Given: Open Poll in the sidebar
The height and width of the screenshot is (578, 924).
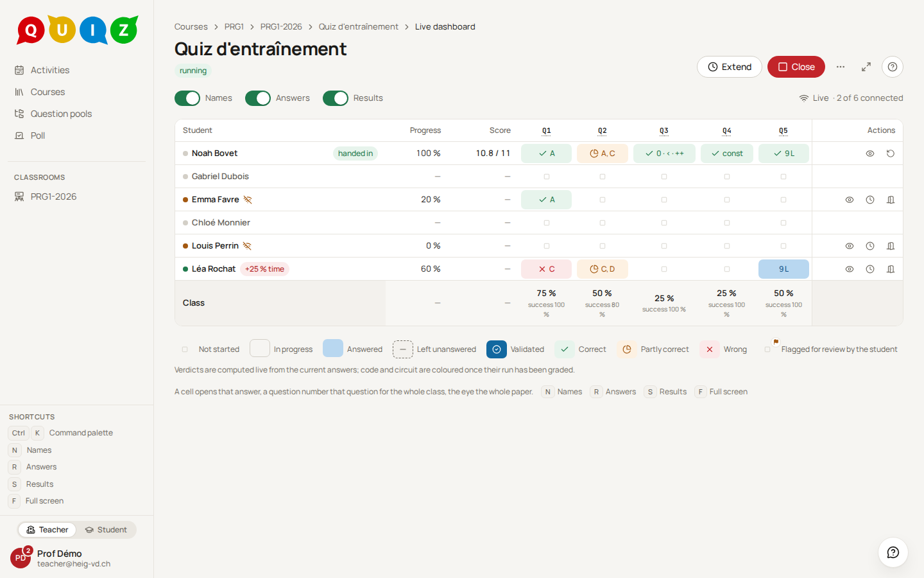Looking at the screenshot, I should [76, 136].
